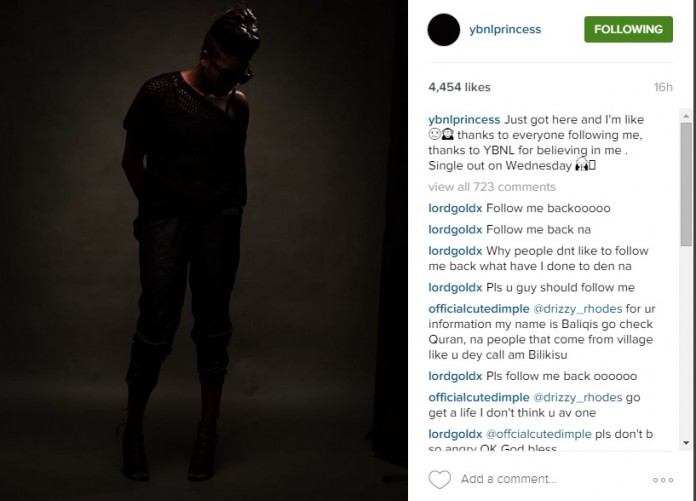Viewport: 696px width, 501px height.
Task: Open lordgoldx profile from 'Pls follow me back' comment
Action: [455, 376]
